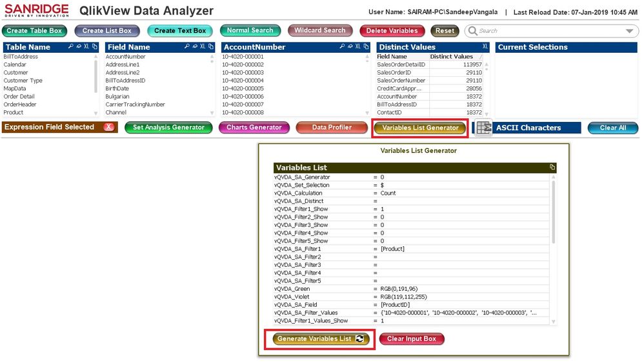Viewport: 644px width, 363px height.
Task: Open Charts Generator
Action: [x=254, y=128]
